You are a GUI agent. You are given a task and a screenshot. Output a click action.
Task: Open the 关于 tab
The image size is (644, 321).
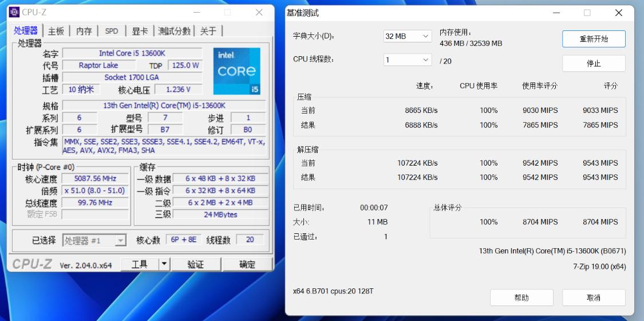click(208, 31)
